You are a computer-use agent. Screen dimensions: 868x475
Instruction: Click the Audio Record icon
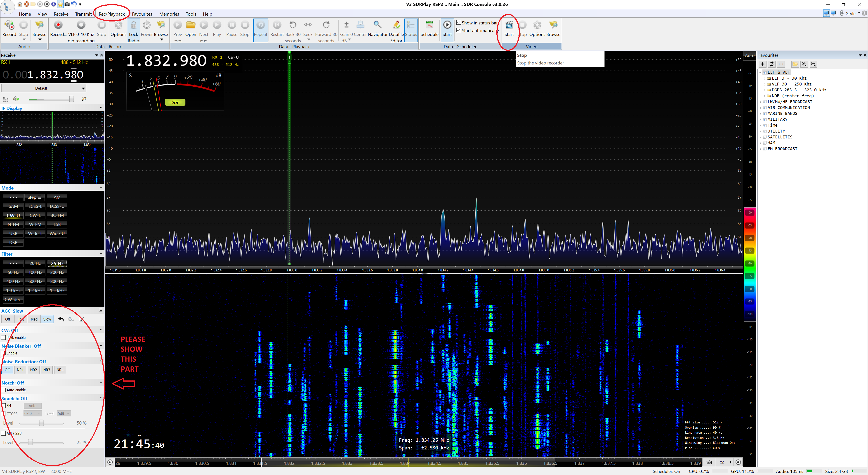click(9, 25)
